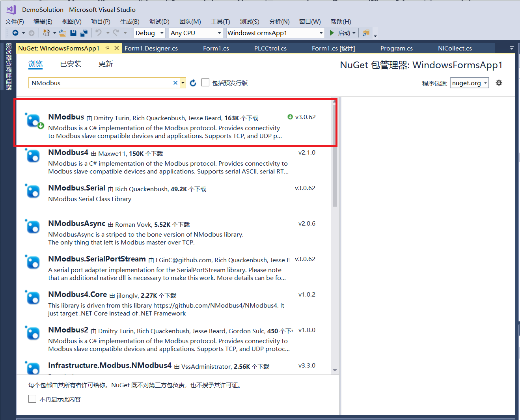The height and width of the screenshot is (420, 520).
Task: Click the NModbus4 package icon
Action: [33, 156]
